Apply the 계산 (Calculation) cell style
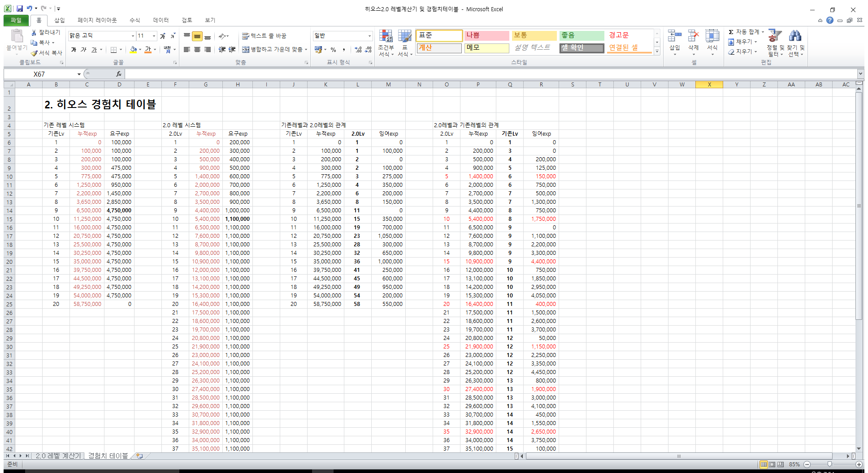This screenshot has width=868, height=473. [439, 48]
